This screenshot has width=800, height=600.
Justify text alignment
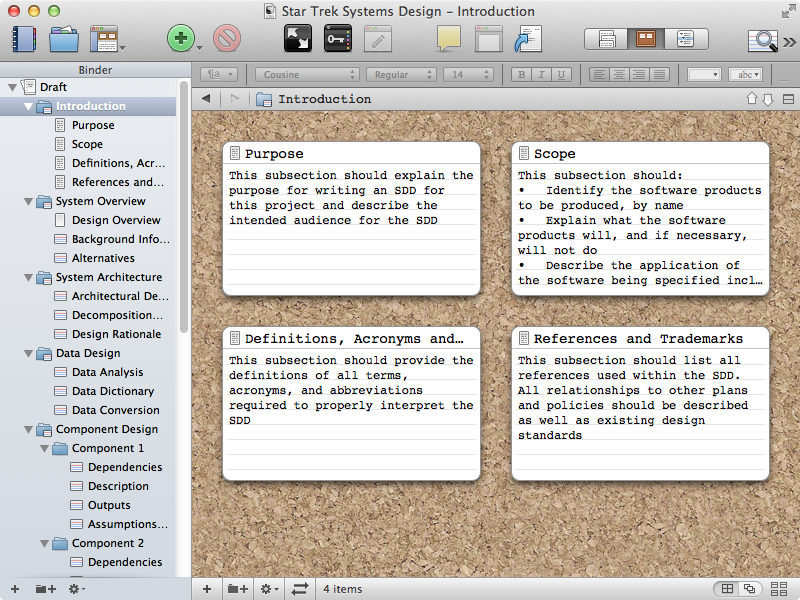click(659, 74)
